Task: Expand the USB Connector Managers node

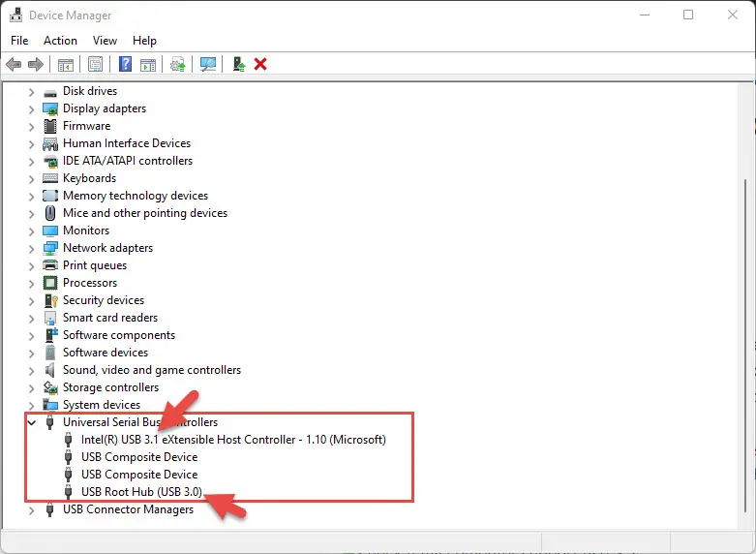Action: (31, 510)
